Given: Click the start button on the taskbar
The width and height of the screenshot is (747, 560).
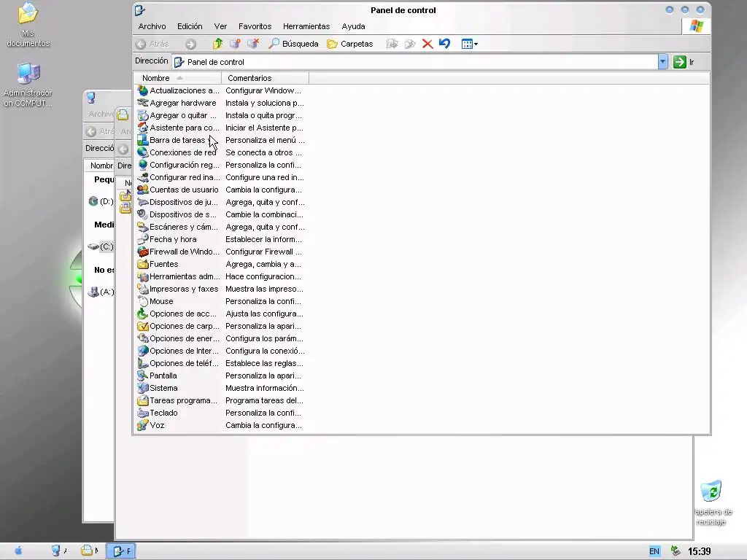Looking at the screenshot, I should 18,551.
